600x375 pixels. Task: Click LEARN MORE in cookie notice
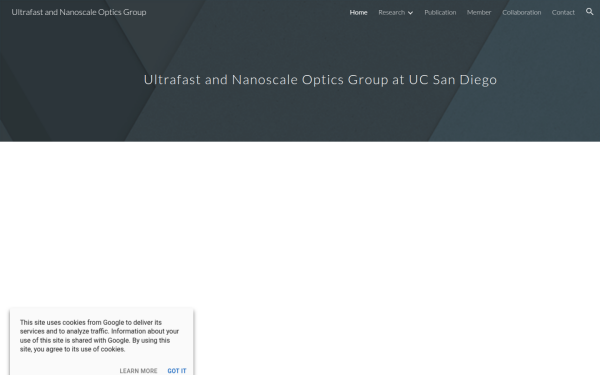point(138,371)
